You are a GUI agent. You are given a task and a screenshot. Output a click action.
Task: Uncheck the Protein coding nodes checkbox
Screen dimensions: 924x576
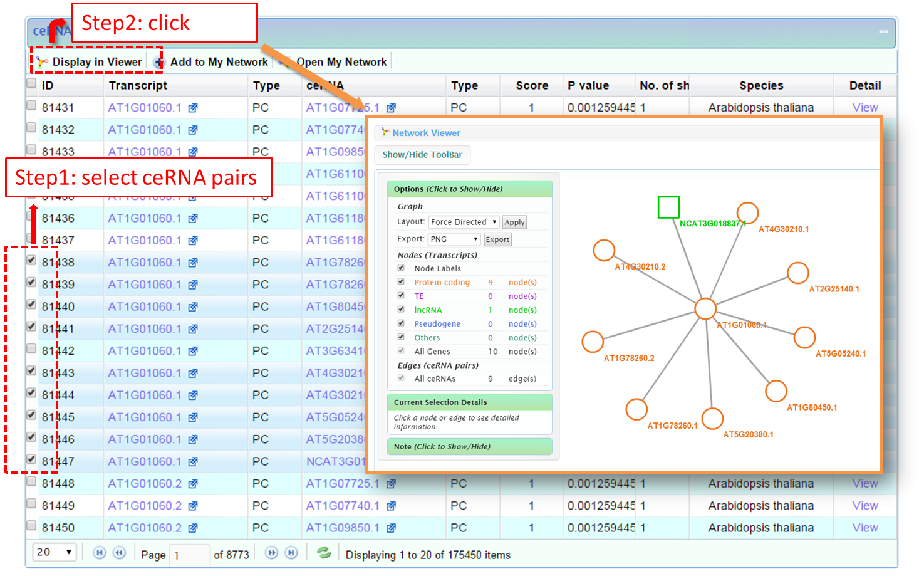pos(401,281)
